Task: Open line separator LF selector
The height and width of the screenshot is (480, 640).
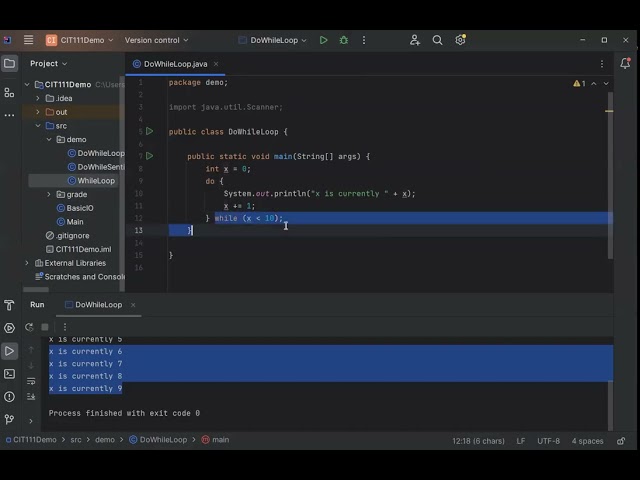Action: pos(520,441)
